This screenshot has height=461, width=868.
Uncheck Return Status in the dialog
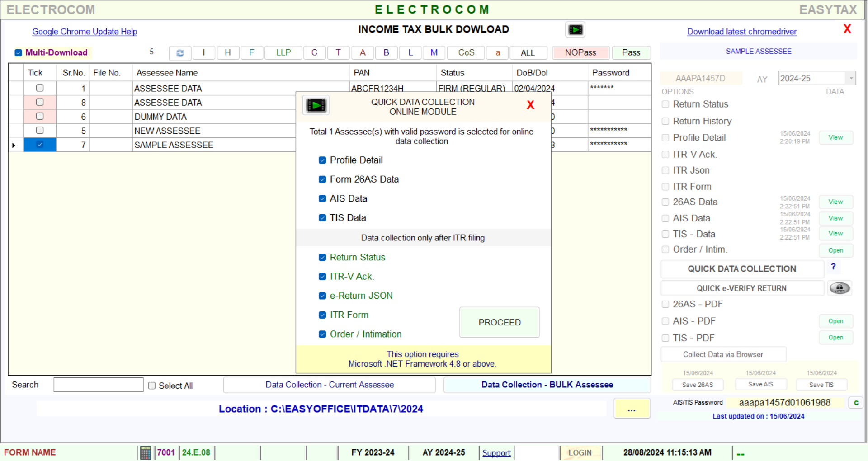tap(322, 258)
